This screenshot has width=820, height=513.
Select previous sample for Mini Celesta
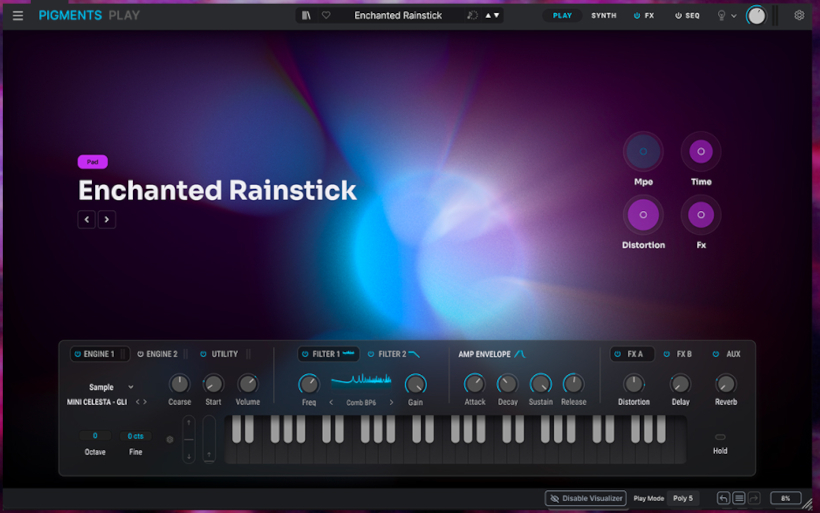[138, 402]
